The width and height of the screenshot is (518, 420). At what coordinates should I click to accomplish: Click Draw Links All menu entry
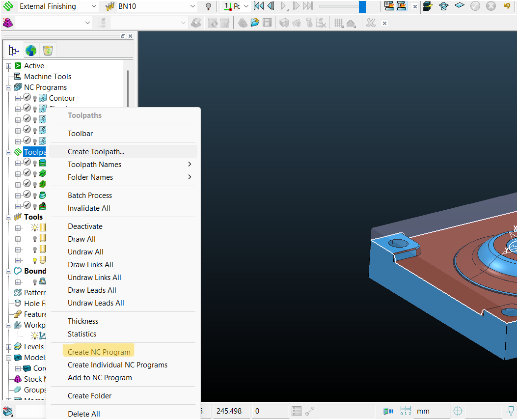(123, 265)
